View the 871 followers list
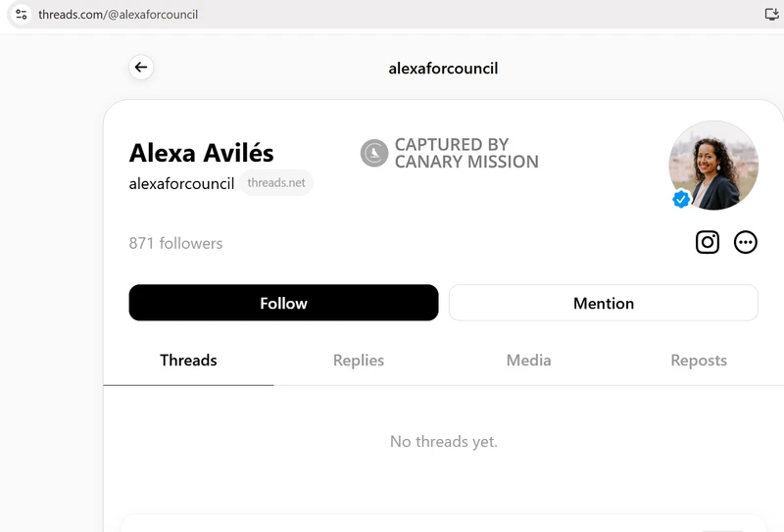This screenshot has height=532, width=784. click(x=175, y=243)
